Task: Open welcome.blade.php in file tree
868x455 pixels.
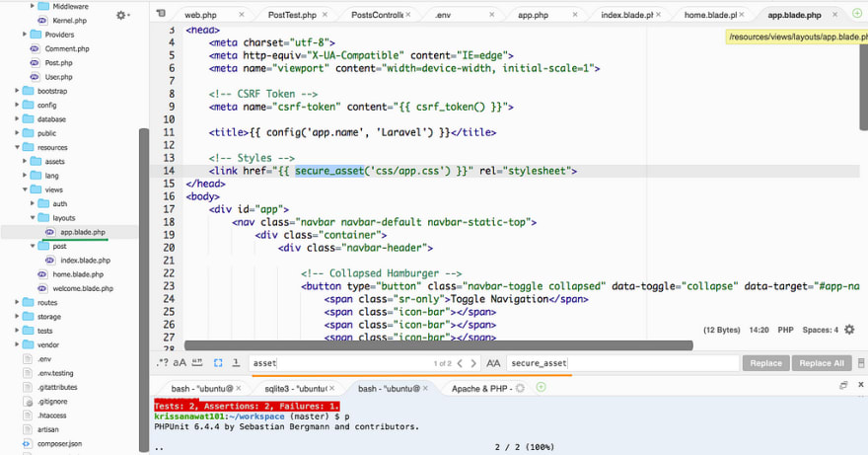Action: (83, 288)
